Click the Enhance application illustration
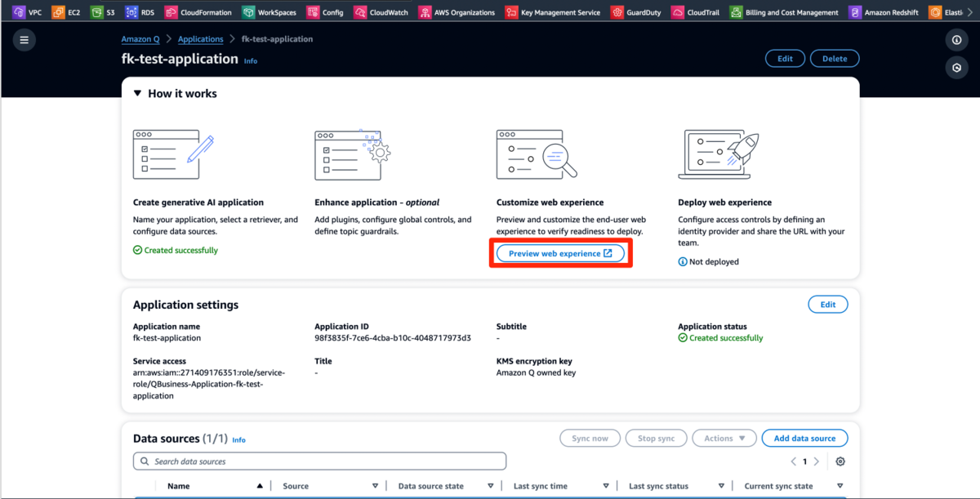 tap(353, 155)
